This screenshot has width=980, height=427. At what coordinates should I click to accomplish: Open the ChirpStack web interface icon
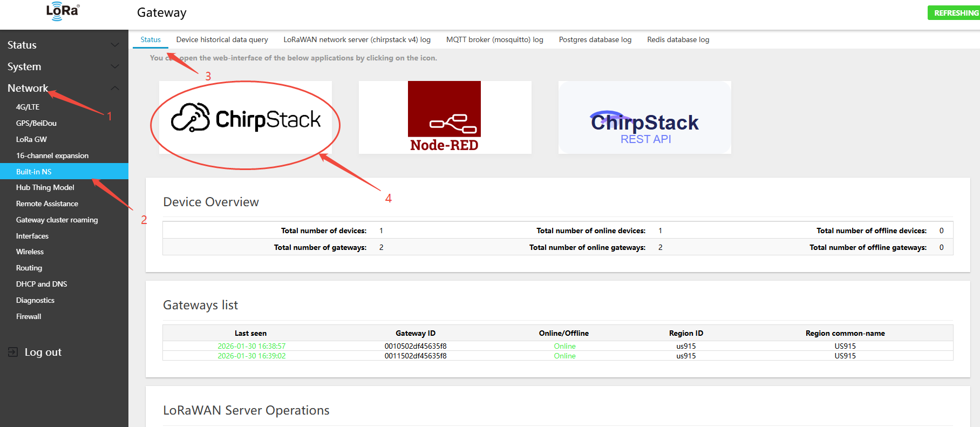246,118
